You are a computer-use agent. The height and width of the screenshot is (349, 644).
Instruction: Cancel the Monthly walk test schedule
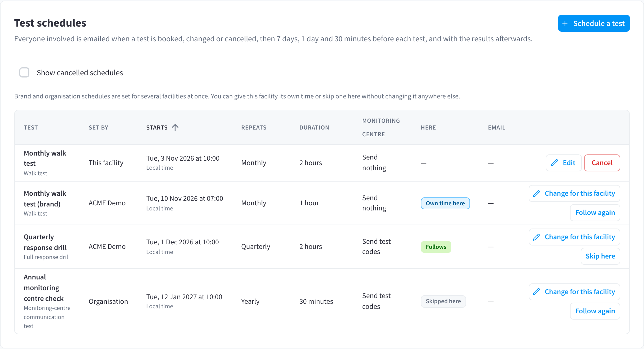tap(602, 163)
